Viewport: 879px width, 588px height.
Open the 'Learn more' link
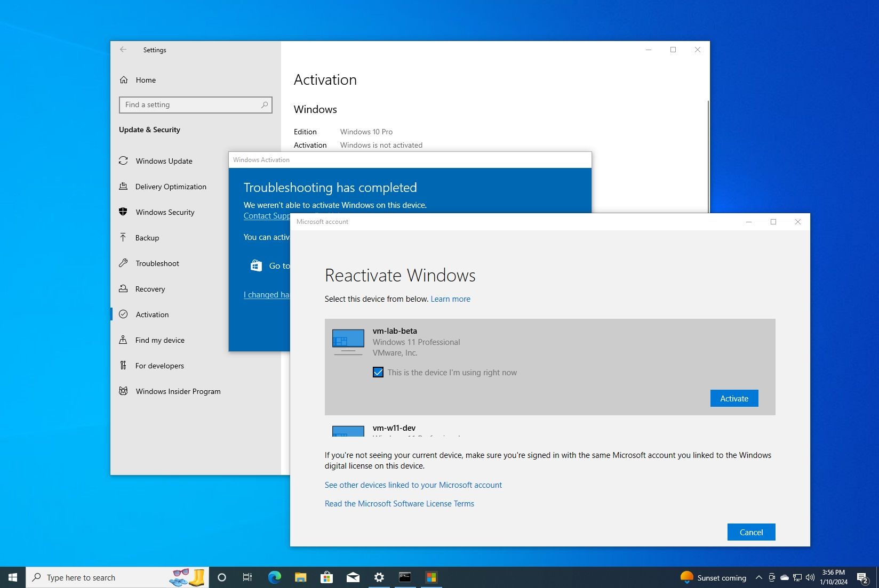click(x=450, y=299)
